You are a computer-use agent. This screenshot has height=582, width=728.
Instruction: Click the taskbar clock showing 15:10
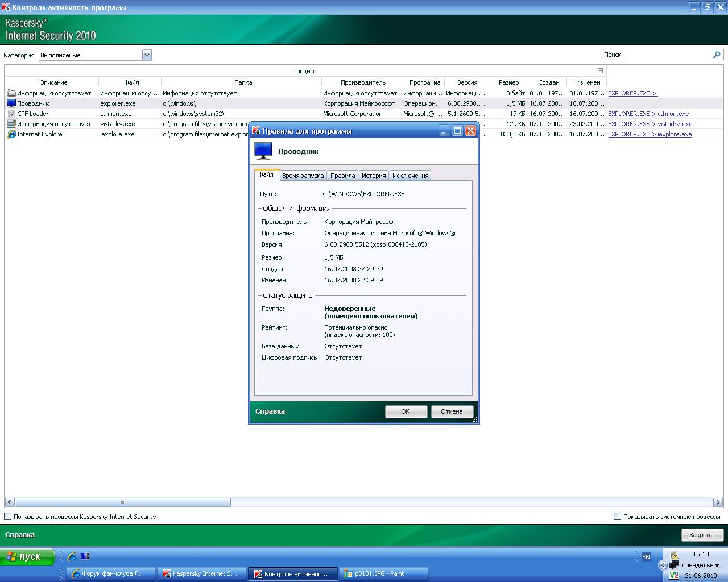(701, 554)
